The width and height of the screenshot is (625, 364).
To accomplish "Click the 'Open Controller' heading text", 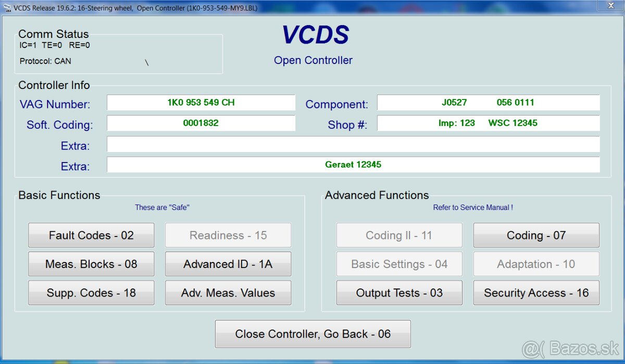I will coord(313,60).
